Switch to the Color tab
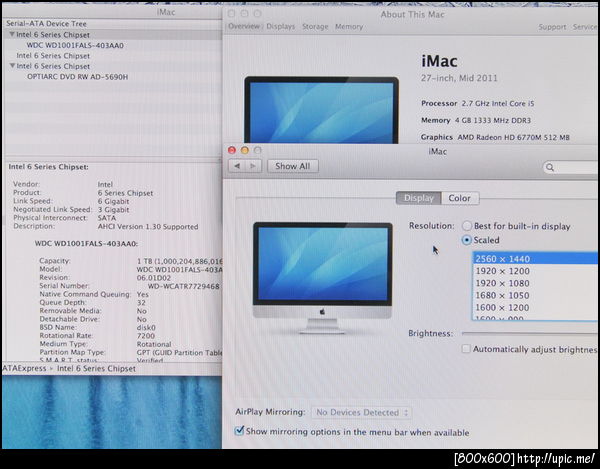600x469 pixels. click(460, 198)
